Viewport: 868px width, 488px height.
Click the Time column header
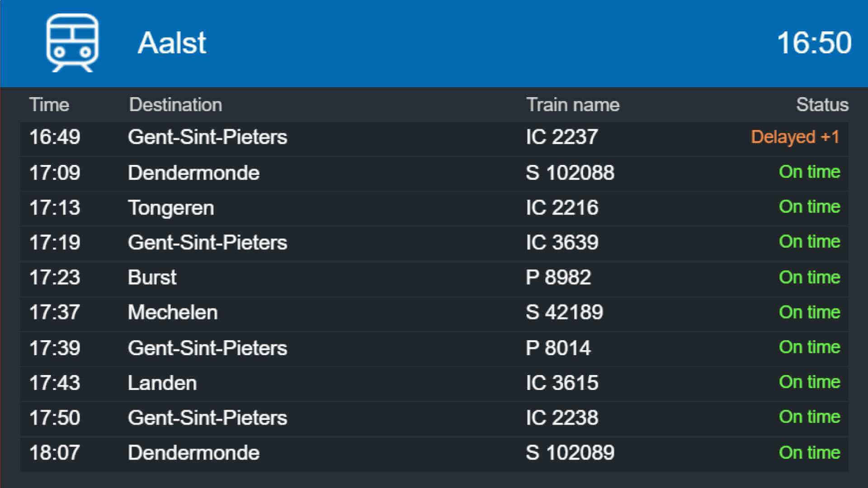pyautogui.click(x=49, y=105)
